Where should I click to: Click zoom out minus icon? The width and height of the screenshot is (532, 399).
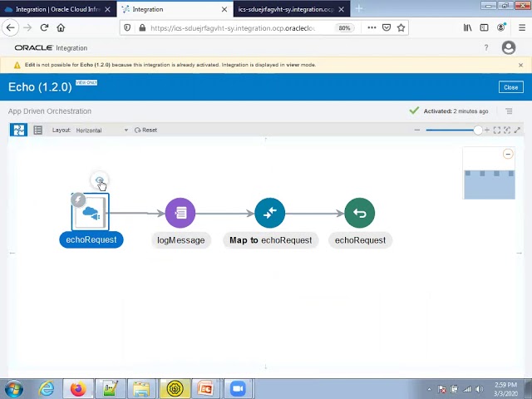click(417, 130)
